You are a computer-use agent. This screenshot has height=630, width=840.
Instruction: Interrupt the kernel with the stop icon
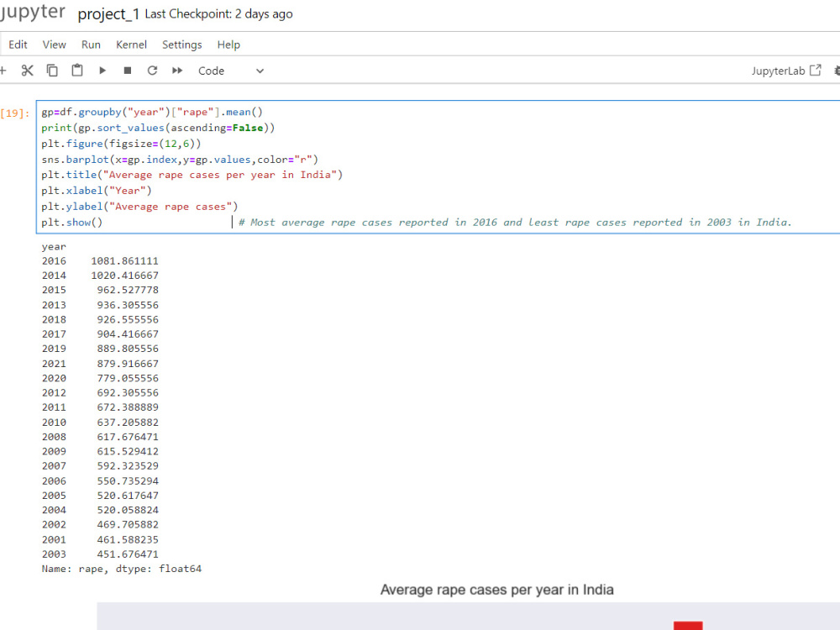tap(128, 71)
